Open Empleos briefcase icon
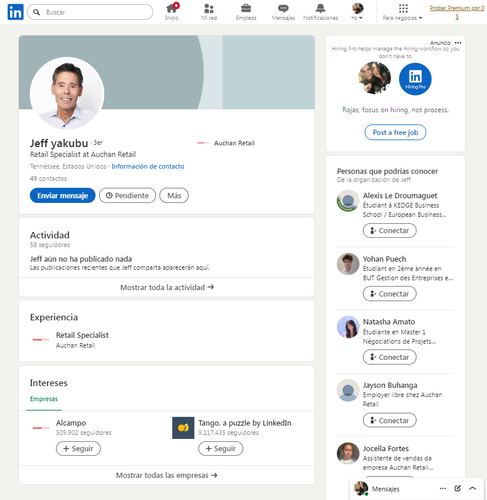The width and height of the screenshot is (487, 500). tap(246, 12)
